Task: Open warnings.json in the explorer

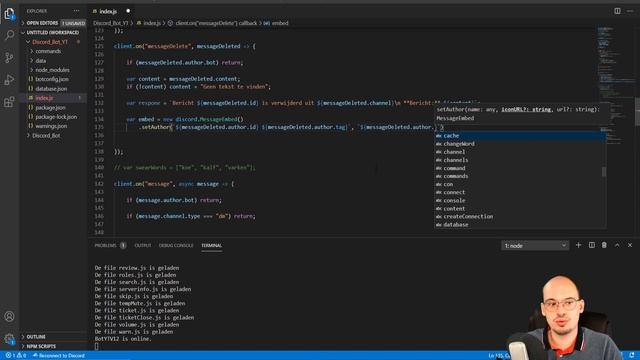Action: (51, 126)
